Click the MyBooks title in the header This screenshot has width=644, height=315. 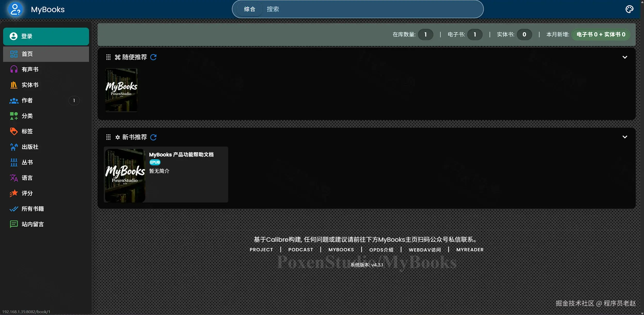tap(48, 9)
